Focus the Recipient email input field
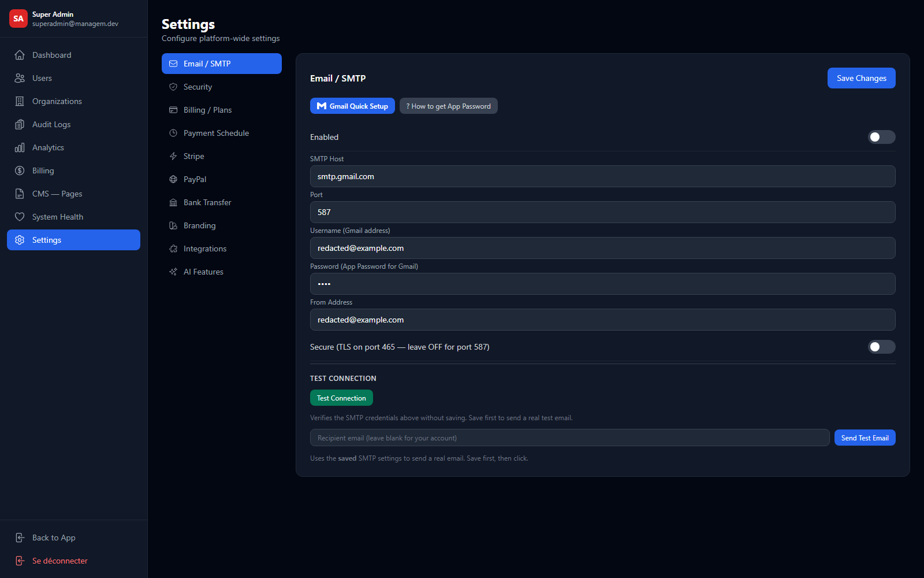The image size is (924, 578). [569, 438]
